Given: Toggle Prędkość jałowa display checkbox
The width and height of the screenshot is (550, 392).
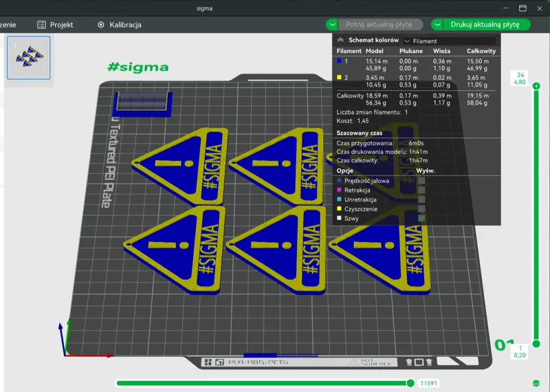Looking at the screenshot, I should pyautogui.click(x=421, y=181).
